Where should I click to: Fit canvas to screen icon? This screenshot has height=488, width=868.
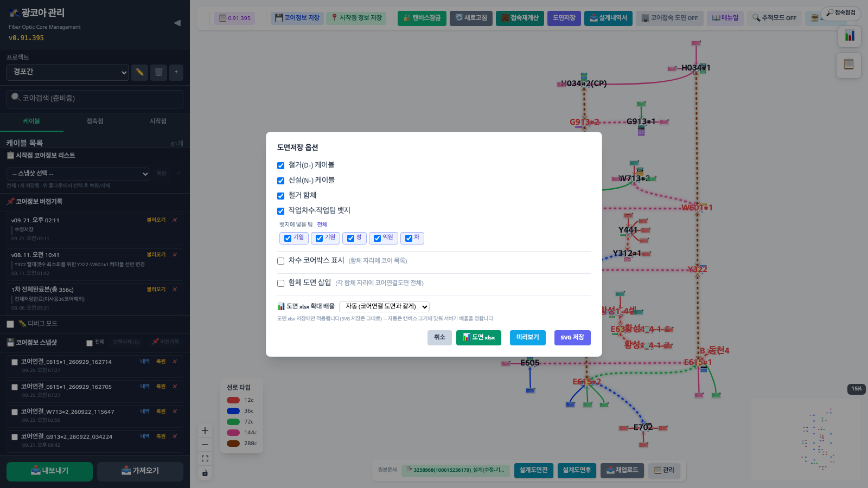[x=205, y=459]
